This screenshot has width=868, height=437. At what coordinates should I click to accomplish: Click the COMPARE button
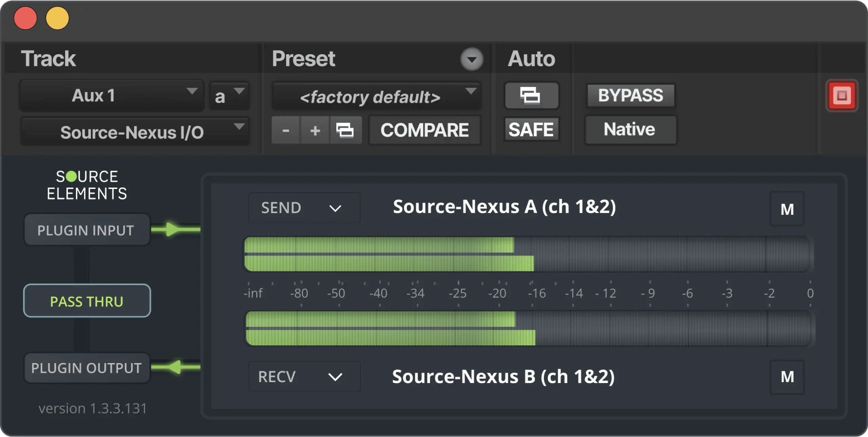point(425,130)
